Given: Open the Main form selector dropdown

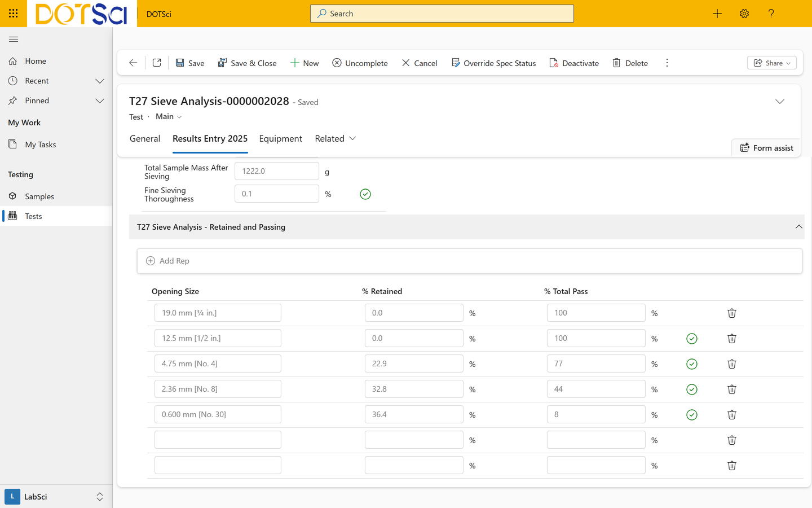Looking at the screenshot, I should tap(169, 117).
